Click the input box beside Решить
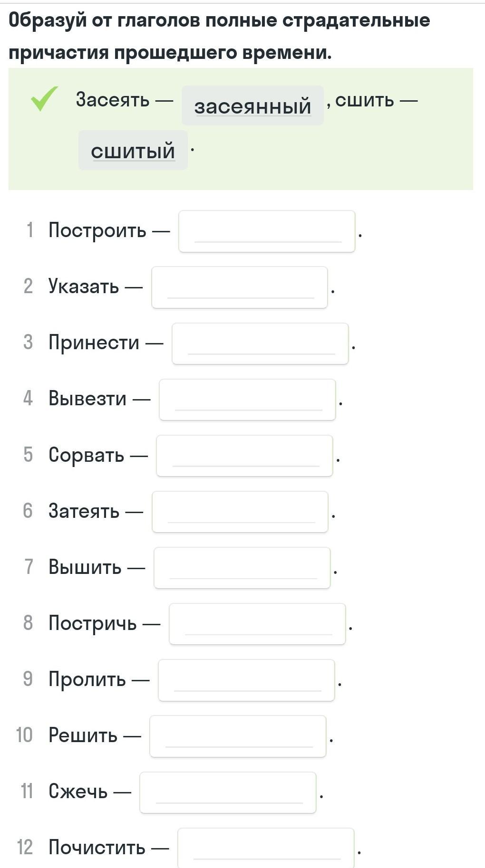This screenshot has width=485, height=868. point(238,736)
